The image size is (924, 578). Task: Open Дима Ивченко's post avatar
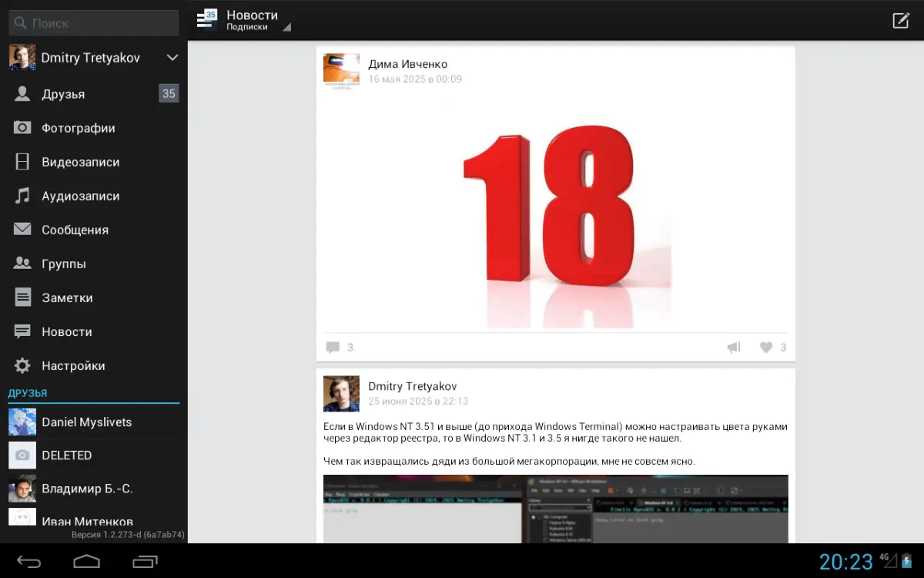click(341, 72)
